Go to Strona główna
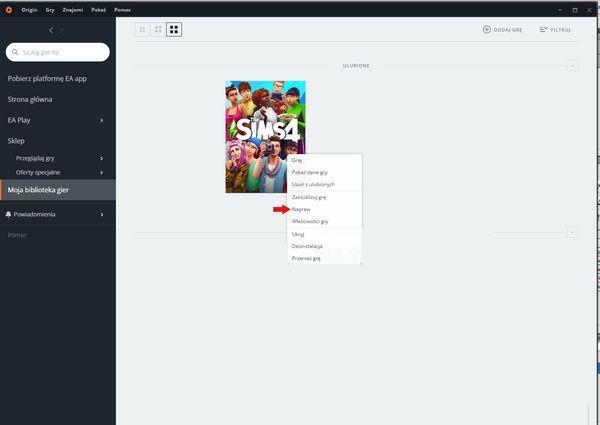 pos(30,99)
